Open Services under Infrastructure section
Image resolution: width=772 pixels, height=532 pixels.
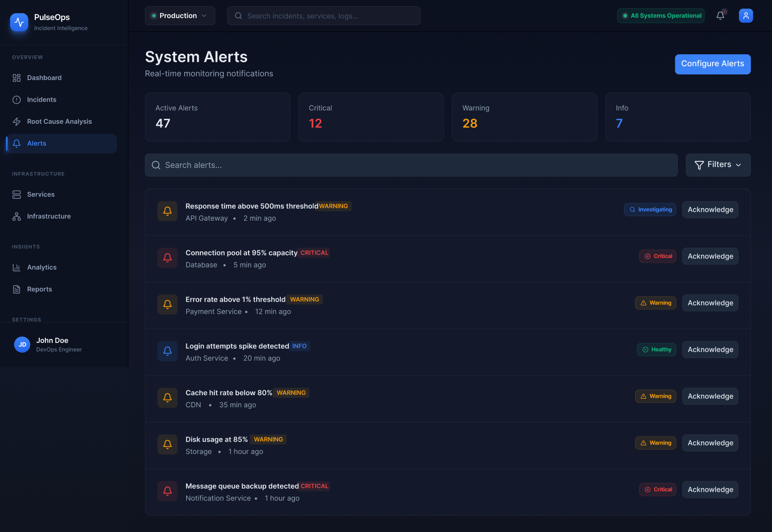tap(41, 194)
